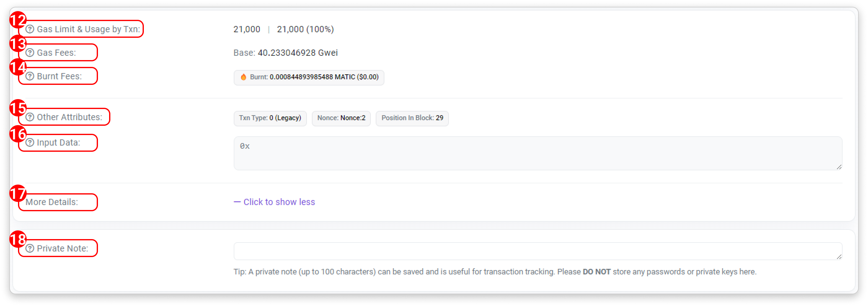Click the private note tip text
868x306 pixels.
(x=495, y=272)
